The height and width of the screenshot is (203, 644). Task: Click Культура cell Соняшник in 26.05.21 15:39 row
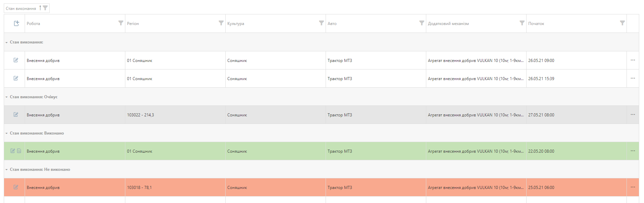click(x=237, y=79)
